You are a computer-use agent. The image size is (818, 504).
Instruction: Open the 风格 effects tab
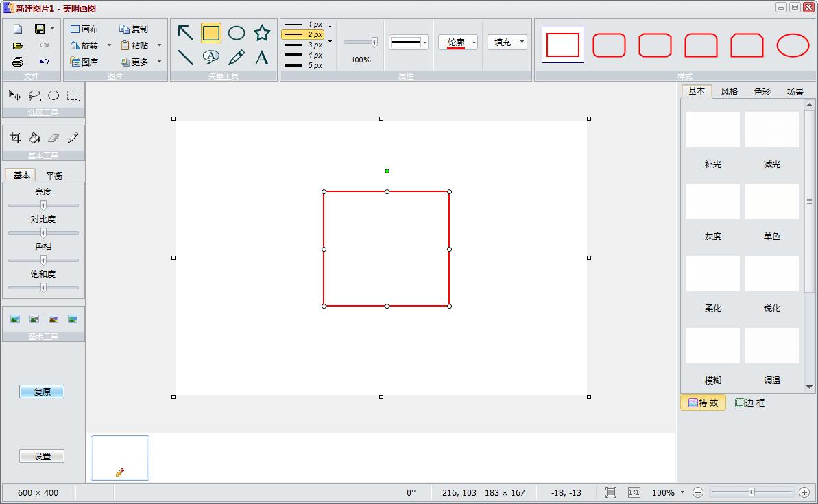(x=730, y=91)
